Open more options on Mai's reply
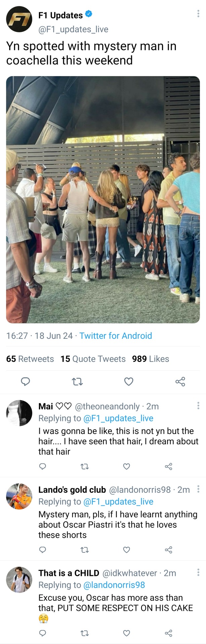The width and height of the screenshot is (206, 644). tap(198, 406)
